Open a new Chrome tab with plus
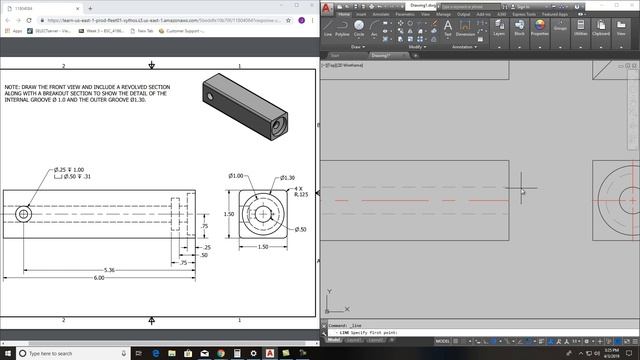This screenshot has width=640, height=360. [90, 8]
